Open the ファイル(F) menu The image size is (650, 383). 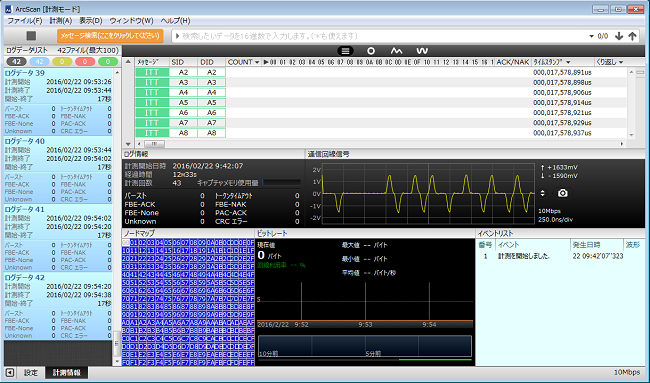pyautogui.click(x=25, y=20)
